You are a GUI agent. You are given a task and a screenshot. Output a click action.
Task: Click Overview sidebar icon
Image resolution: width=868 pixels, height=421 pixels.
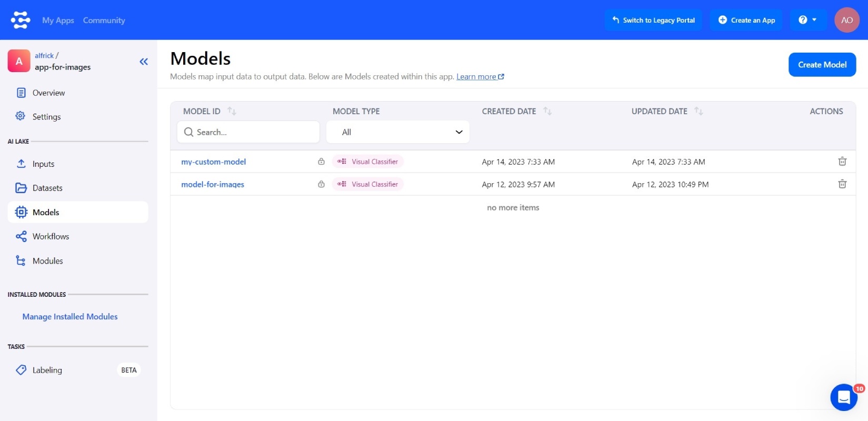pyautogui.click(x=21, y=93)
